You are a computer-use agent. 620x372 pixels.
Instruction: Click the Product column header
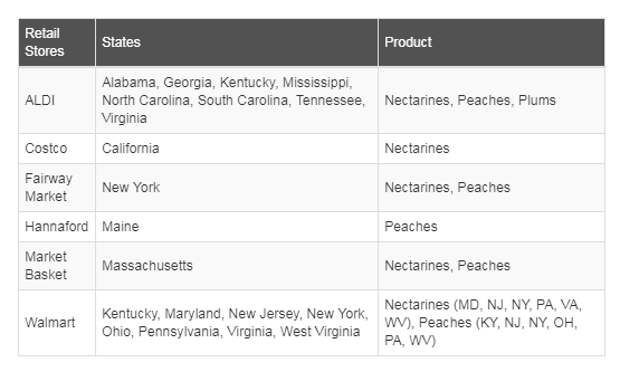coord(491,42)
